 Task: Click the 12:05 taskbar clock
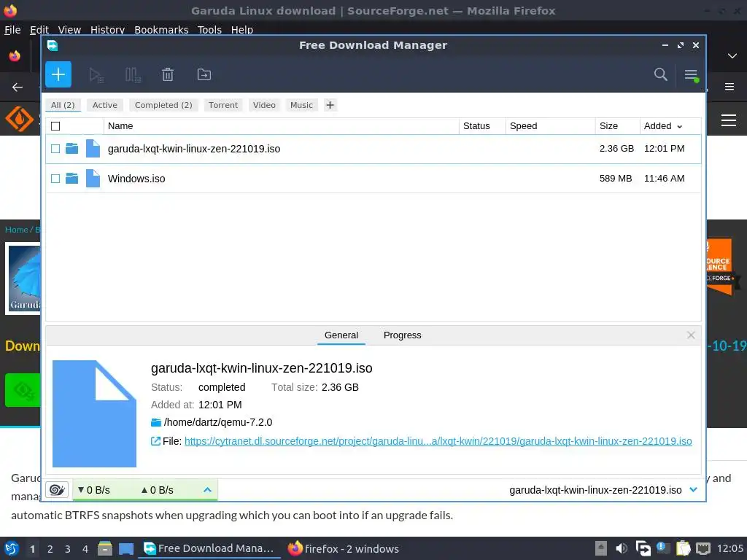coord(729,548)
